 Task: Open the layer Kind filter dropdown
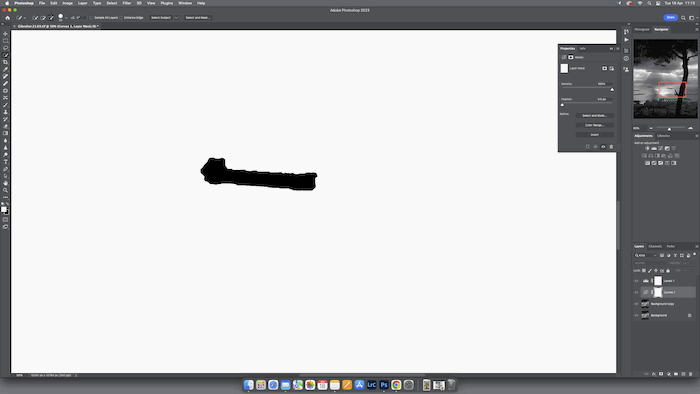click(x=646, y=255)
